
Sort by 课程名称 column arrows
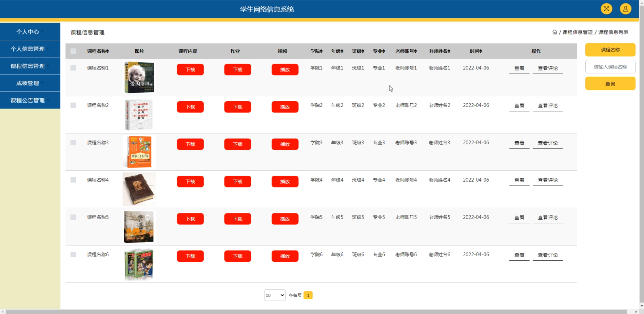pos(107,51)
